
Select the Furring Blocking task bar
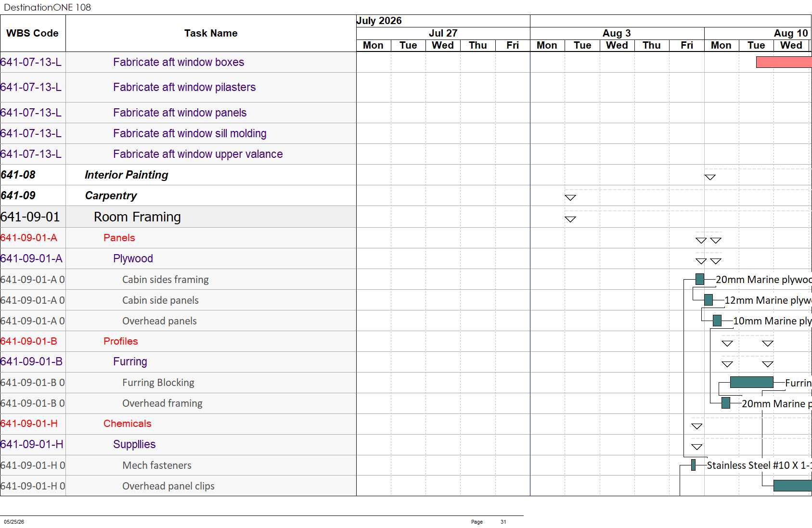click(x=752, y=382)
